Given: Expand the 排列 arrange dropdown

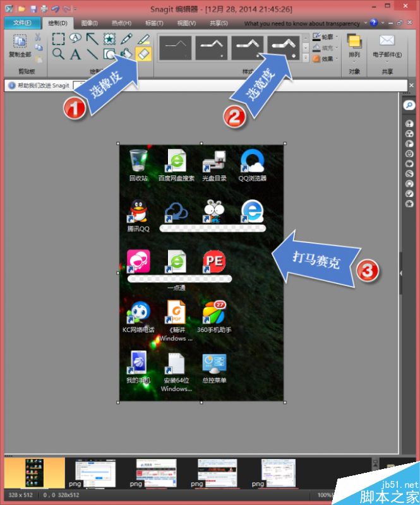Looking at the screenshot, I should click(x=354, y=61).
